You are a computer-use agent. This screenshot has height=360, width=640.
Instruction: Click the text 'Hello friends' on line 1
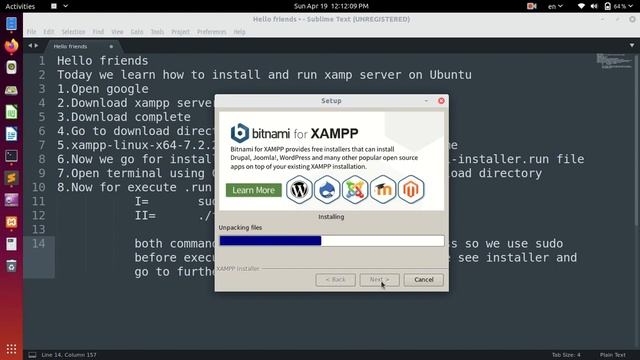coord(102,61)
